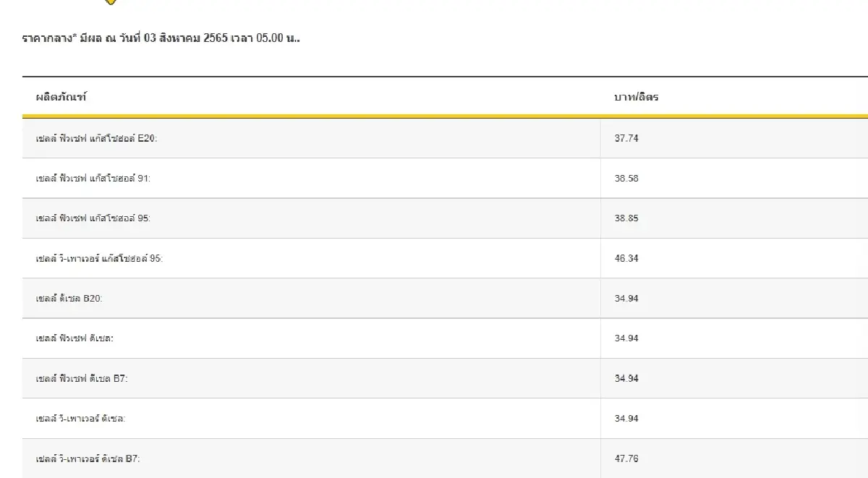Click the เชลล์ ฟิวเซฟ ดีเซล B7 product name

[x=82, y=378]
